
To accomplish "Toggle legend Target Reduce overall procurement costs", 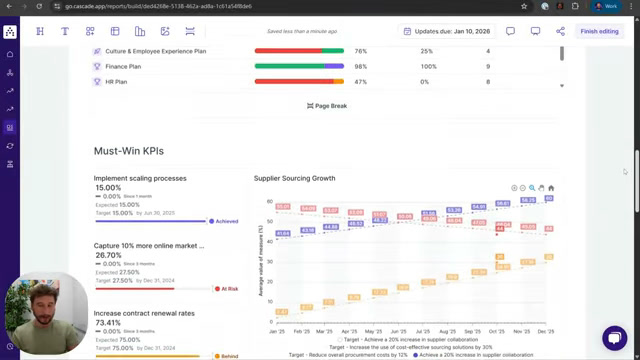I will 348,355.
